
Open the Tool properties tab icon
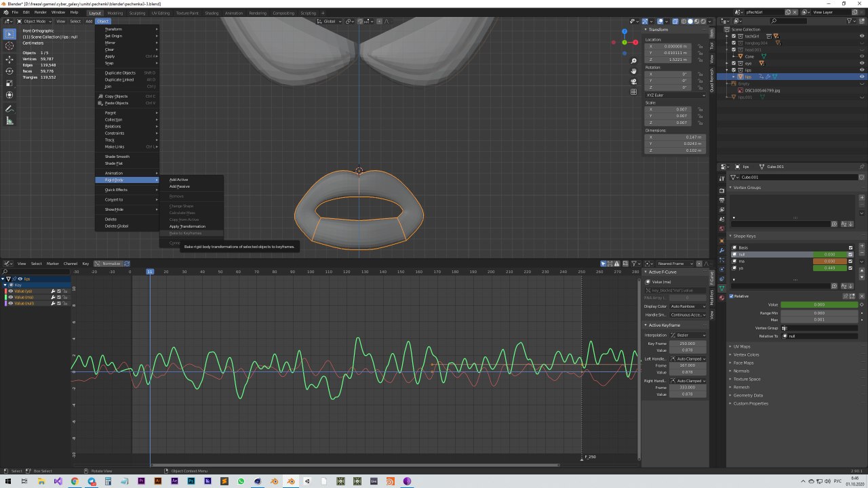[x=722, y=179]
